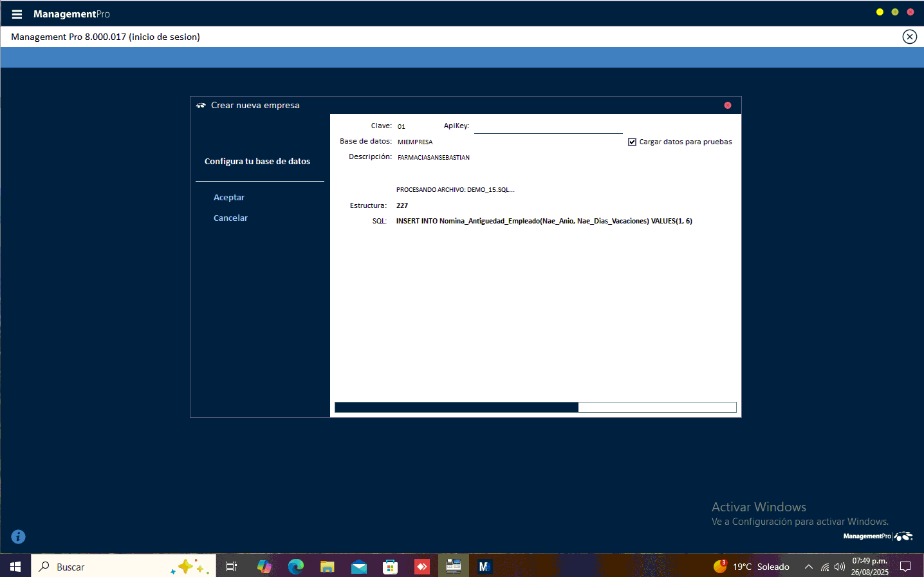This screenshot has width=924, height=577.
Task: Click the green window control dot
Action: (895, 12)
